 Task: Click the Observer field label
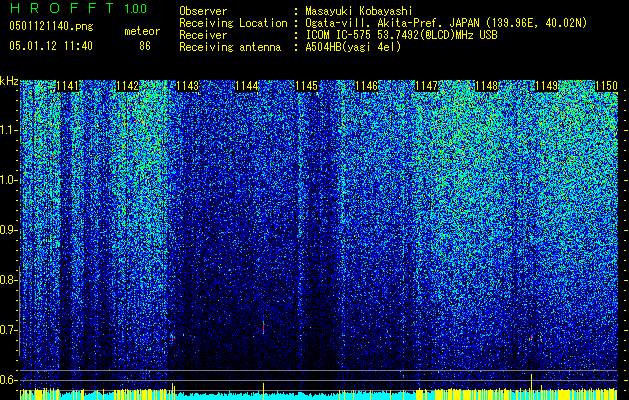[203, 11]
